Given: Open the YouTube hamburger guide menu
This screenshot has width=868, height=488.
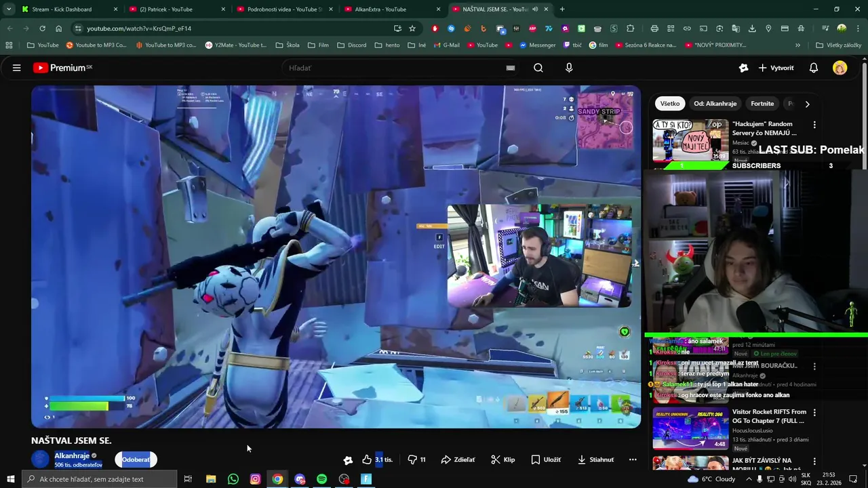Looking at the screenshot, I should [x=17, y=68].
